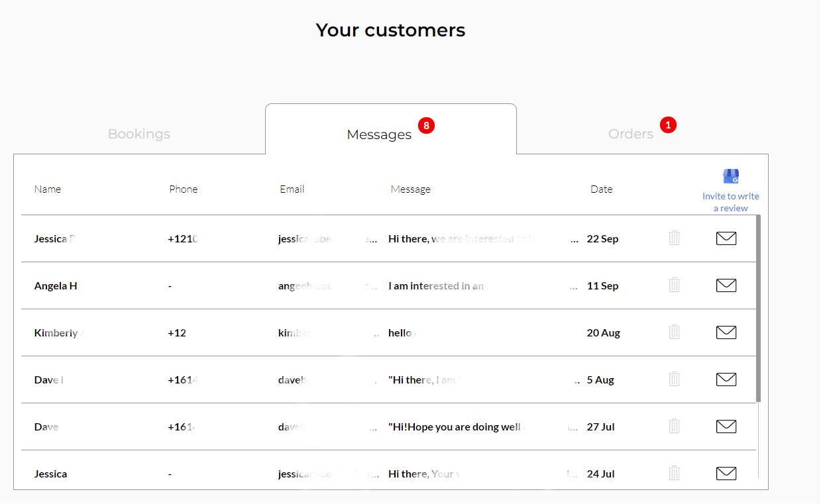Click the Invite to write a review link
Image resolution: width=823 pixels, height=504 pixels.
click(730, 201)
